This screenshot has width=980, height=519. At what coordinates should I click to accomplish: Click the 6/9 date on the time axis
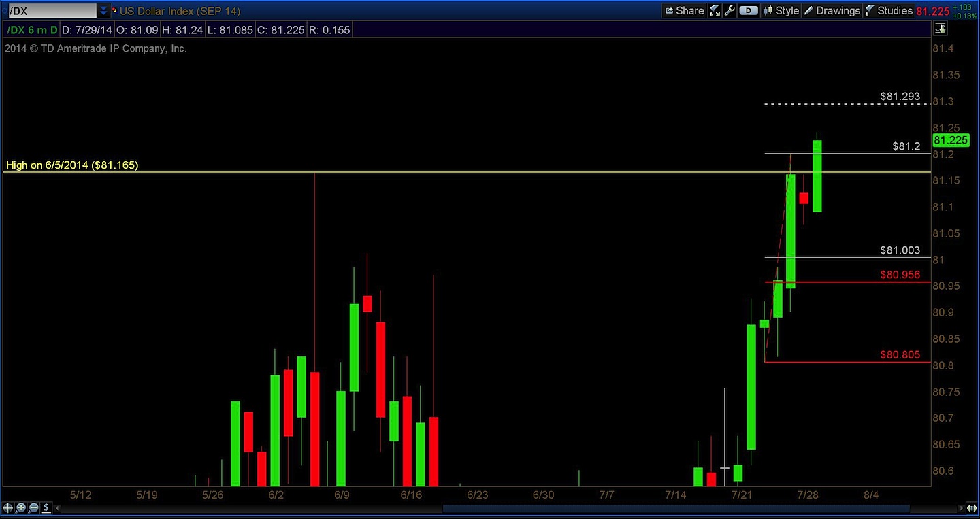click(342, 495)
